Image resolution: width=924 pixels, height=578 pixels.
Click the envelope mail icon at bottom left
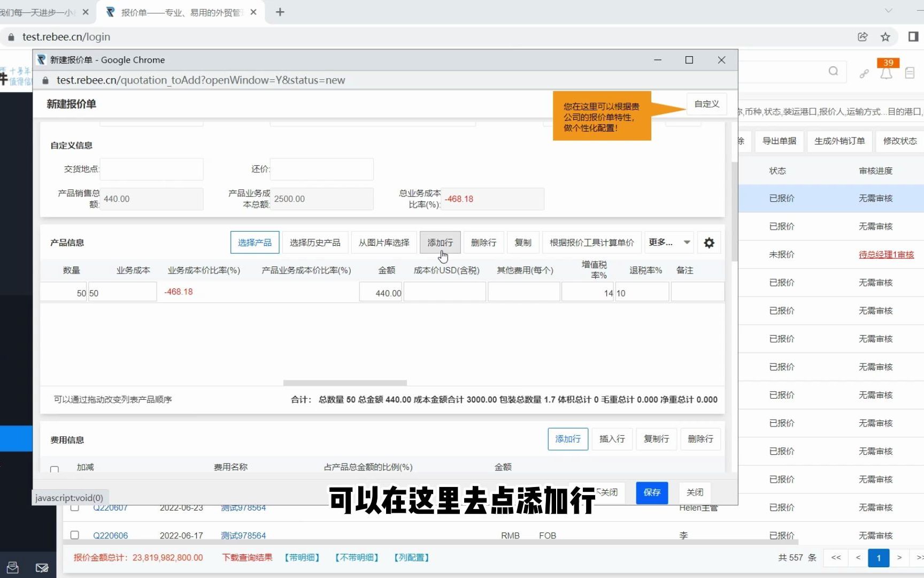(x=42, y=568)
